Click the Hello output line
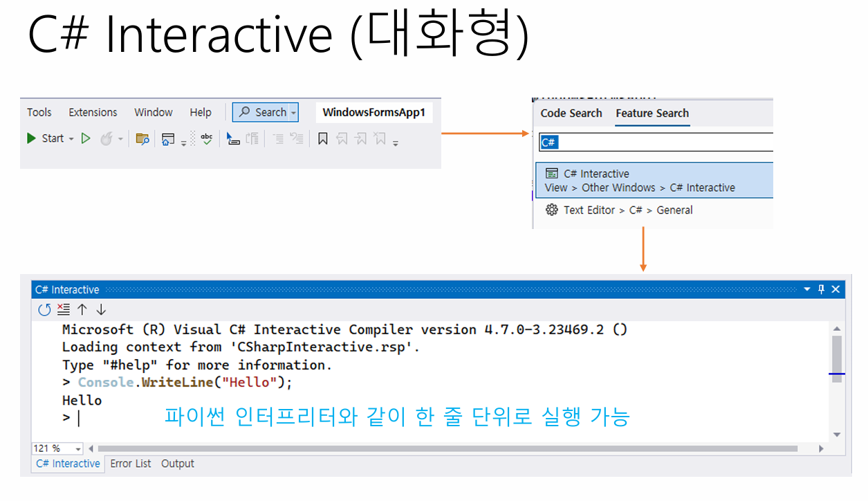The image size is (868, 501). point(82,401)
